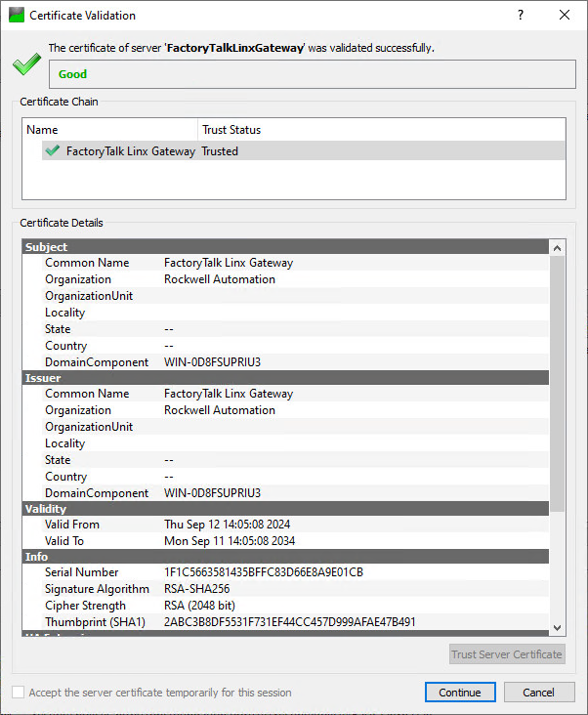
Task: Sort chain by Name column header
Action: pyautogui.click(x=109, y=129)
